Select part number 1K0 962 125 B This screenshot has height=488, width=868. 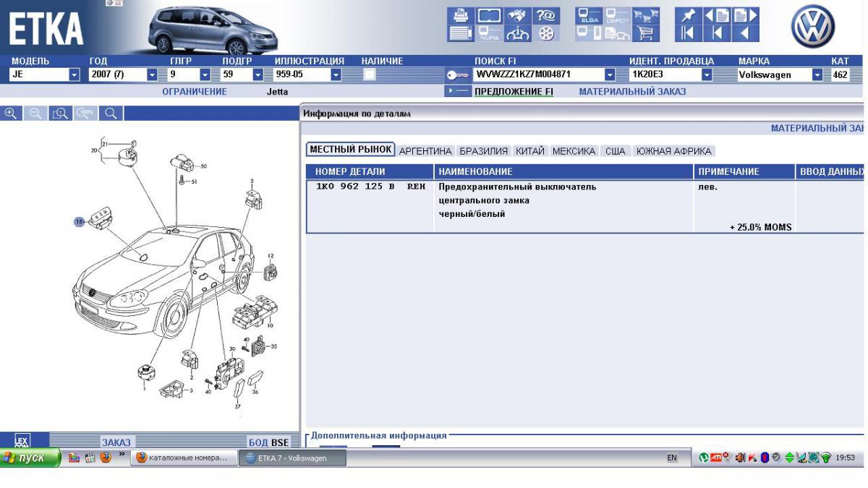[355, 187]
